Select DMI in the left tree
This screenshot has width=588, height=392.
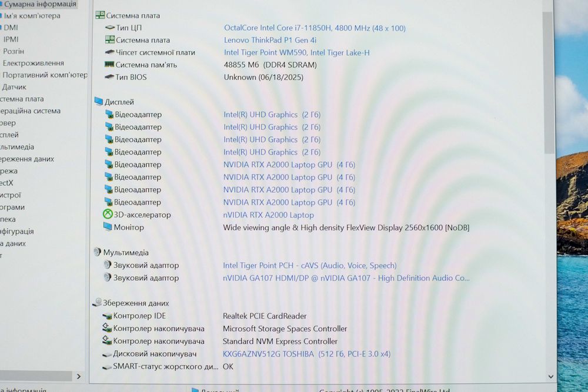tap(11, 28)
